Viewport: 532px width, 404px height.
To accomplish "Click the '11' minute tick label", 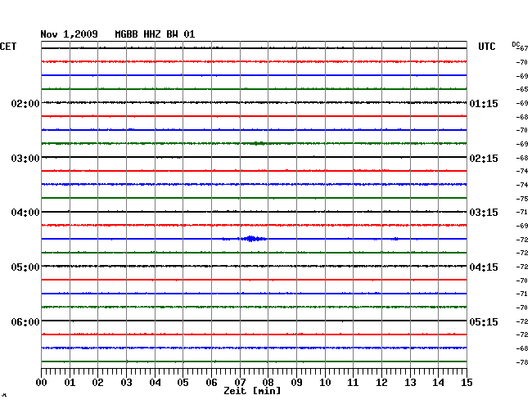I will 353,383.
